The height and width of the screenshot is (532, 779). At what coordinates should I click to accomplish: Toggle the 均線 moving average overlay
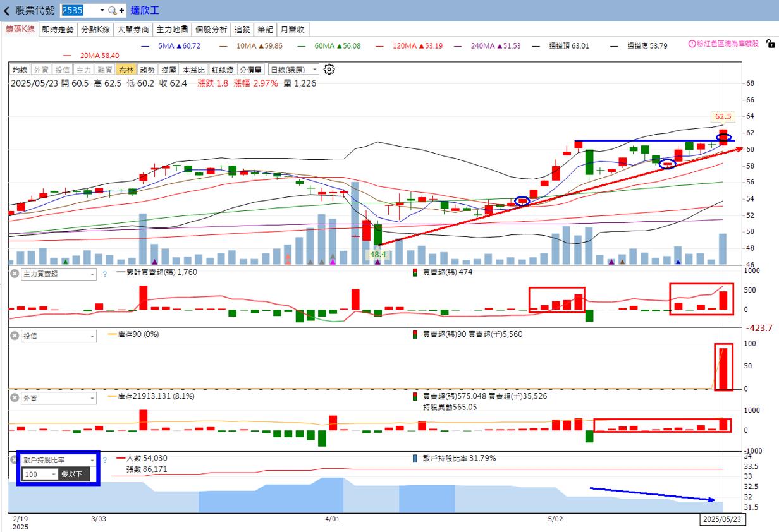[x=20, y=70]
